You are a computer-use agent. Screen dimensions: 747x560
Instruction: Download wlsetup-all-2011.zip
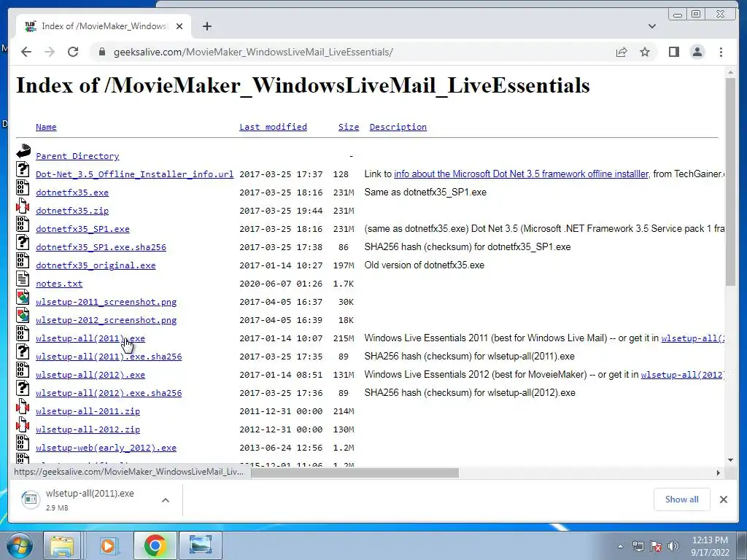coord(88,411)
